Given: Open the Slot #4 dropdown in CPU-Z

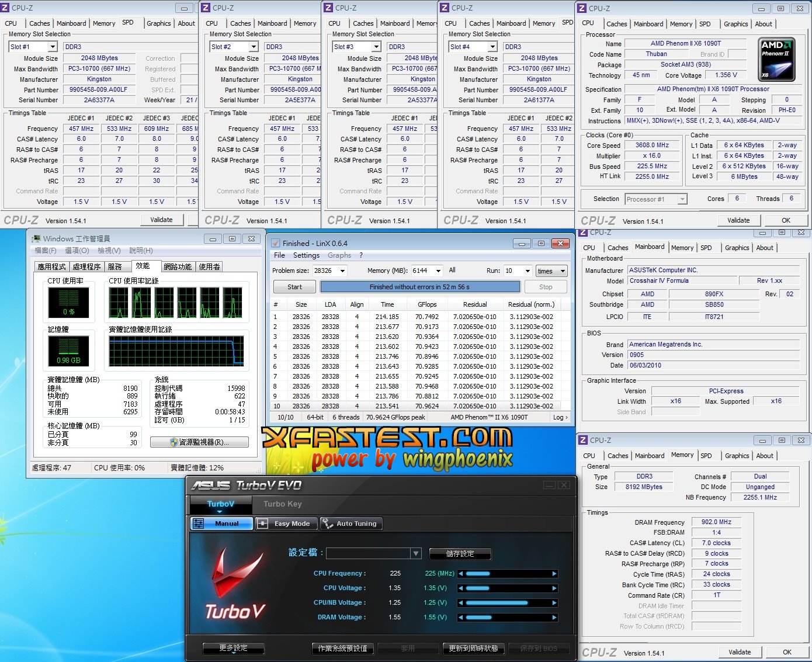Looking at the screenshot, I should click(492, 47).
